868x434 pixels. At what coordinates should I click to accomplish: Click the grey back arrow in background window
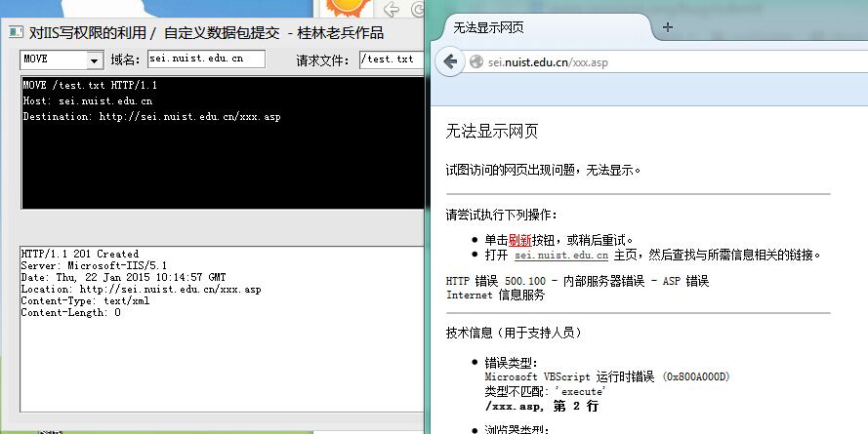pos(392,9)
